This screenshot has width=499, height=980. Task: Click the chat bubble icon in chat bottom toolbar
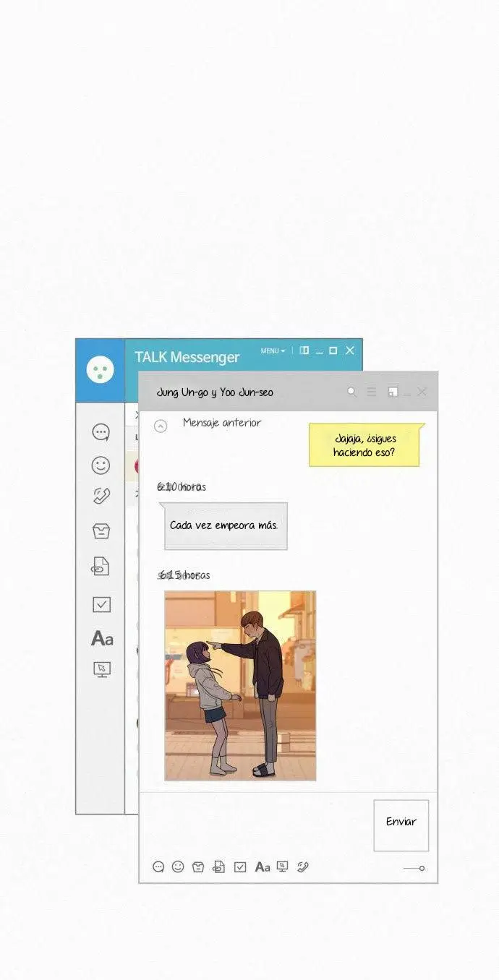pos(158,867)
